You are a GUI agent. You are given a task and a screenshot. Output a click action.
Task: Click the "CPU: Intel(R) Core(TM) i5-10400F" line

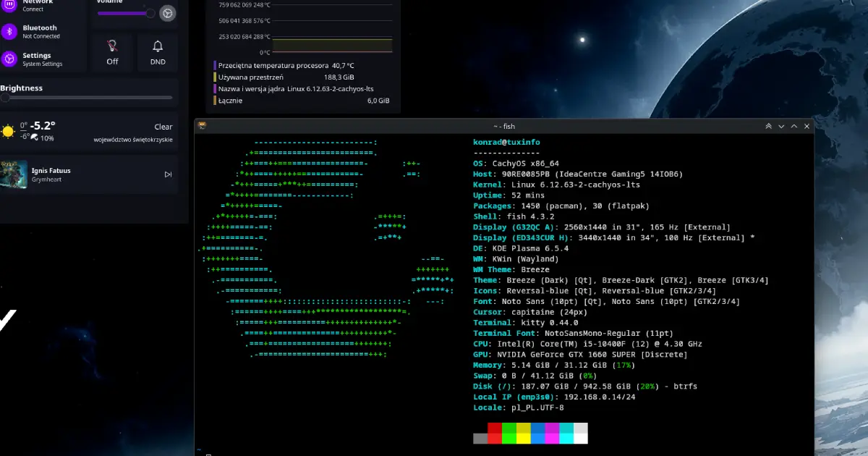click(x=587, y=344)
